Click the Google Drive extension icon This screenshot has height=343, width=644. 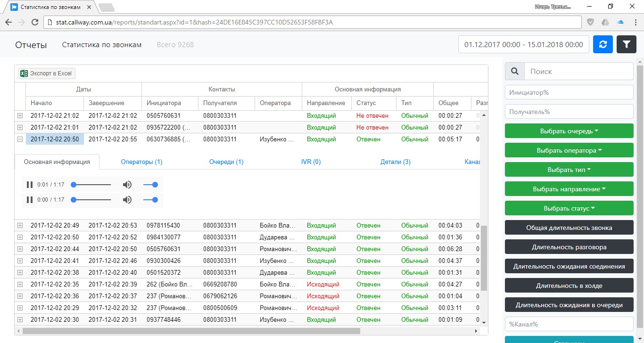[x=605, y=22]
